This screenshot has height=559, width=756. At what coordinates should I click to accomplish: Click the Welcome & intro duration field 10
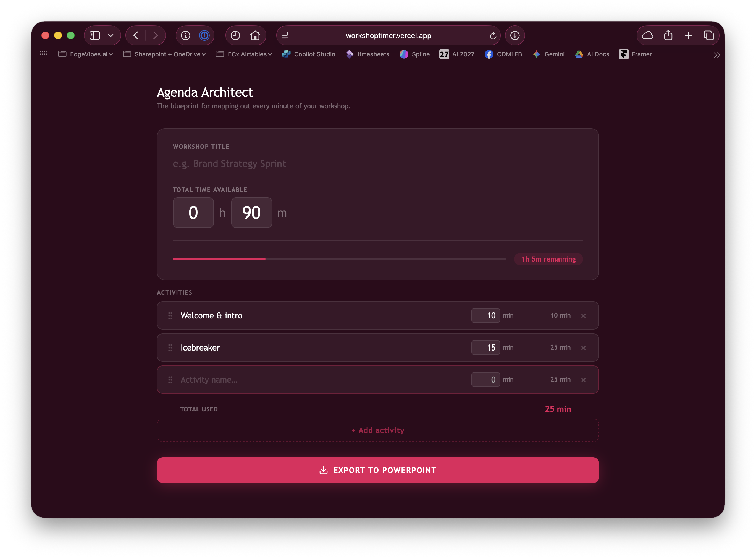tap(485, 315)
